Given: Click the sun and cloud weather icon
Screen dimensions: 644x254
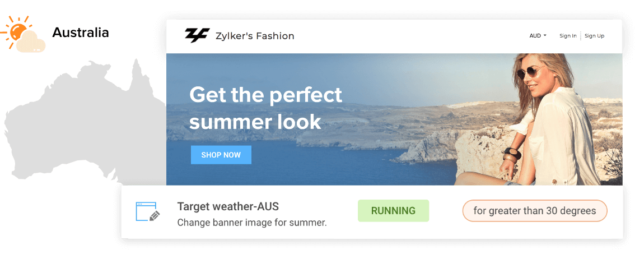Looking at the screenshot, I should click(22, 34).
